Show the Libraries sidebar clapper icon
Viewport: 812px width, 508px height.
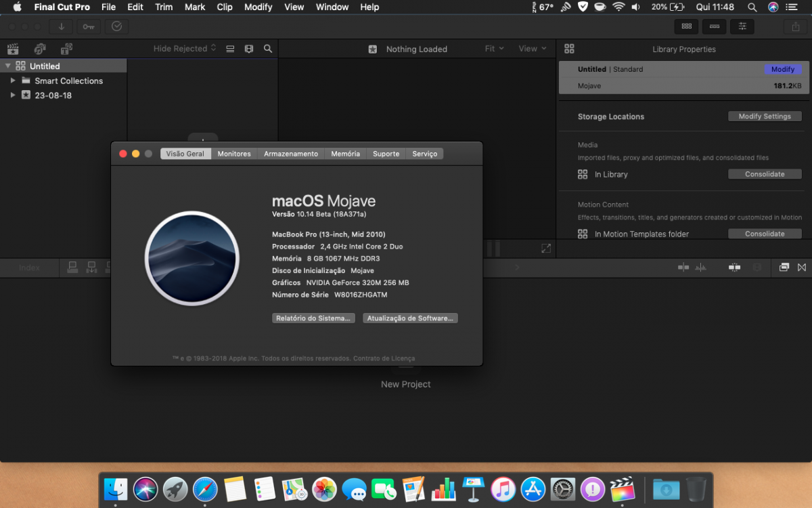[13, 49]
